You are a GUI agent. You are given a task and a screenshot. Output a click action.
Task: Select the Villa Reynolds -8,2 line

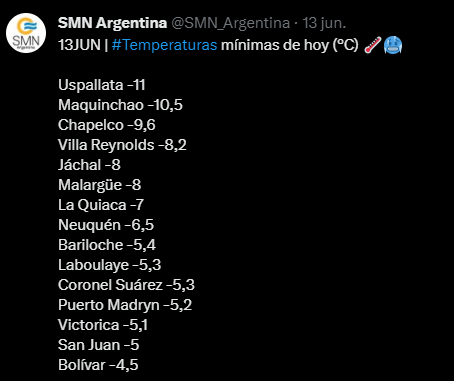coord(122,145)
